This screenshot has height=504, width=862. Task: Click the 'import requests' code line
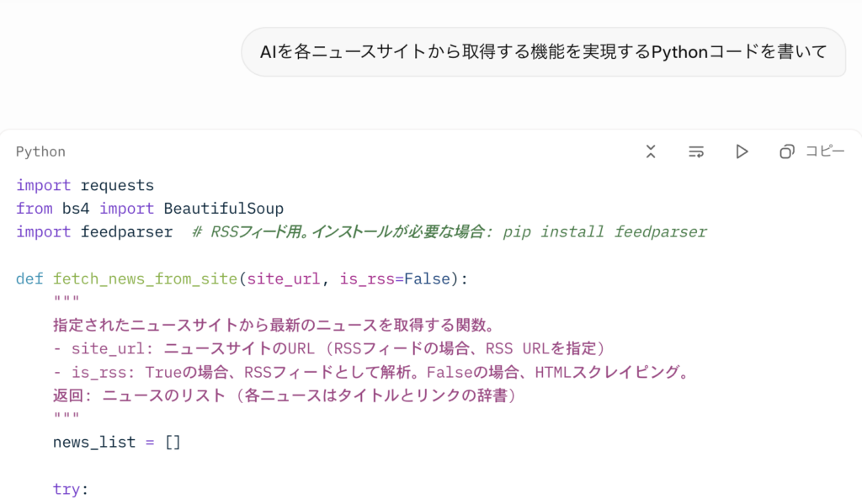pos(85,185)
